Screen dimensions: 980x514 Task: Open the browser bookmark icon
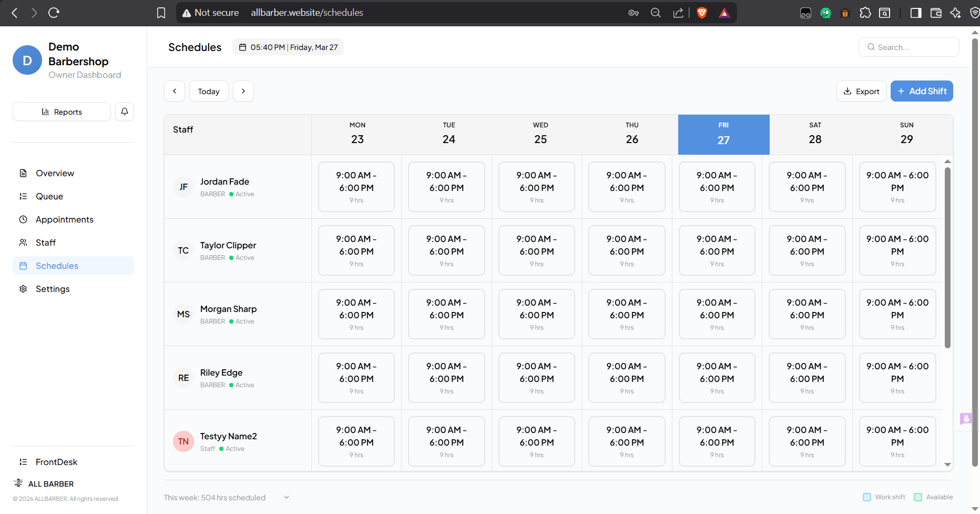click(x=161, y=13)
